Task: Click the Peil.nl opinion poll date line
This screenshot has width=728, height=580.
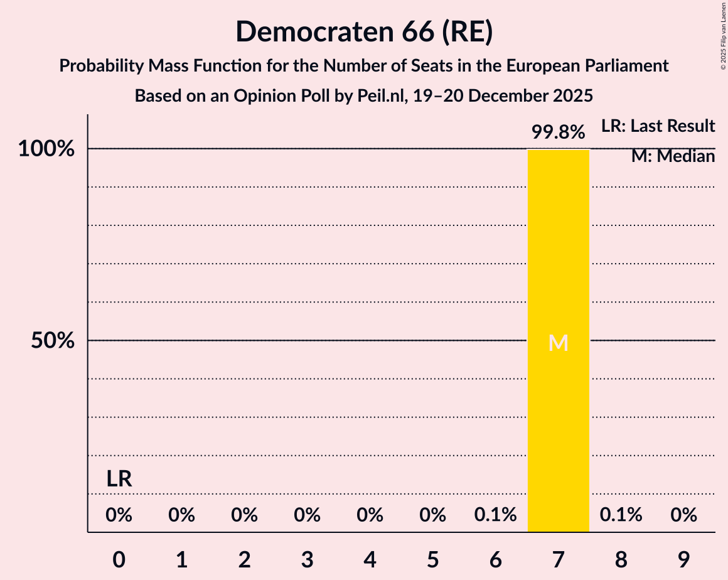Action: 364,96
